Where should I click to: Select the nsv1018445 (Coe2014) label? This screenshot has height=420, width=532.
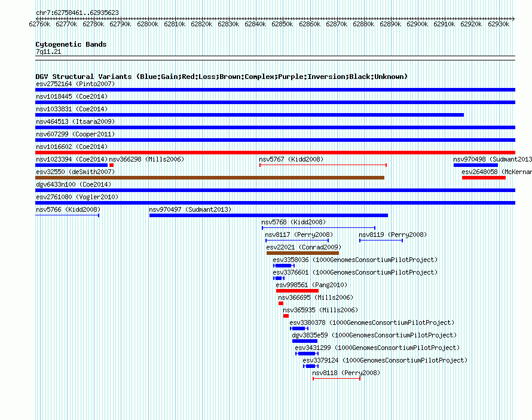72,96
